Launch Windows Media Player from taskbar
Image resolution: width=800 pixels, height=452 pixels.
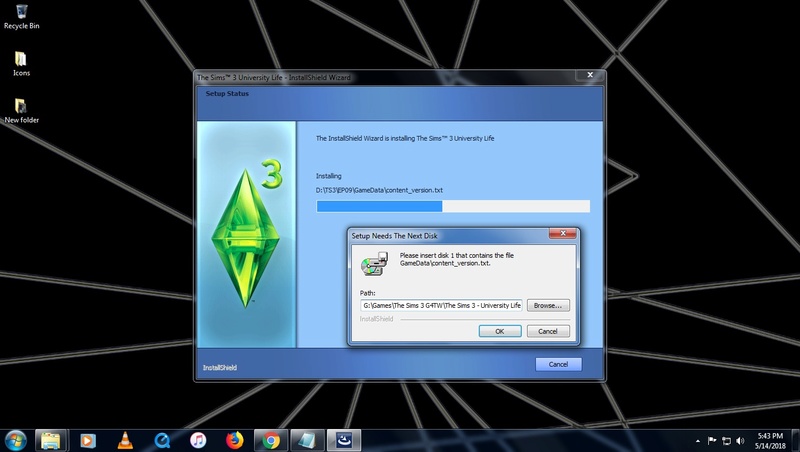[88, 440]
